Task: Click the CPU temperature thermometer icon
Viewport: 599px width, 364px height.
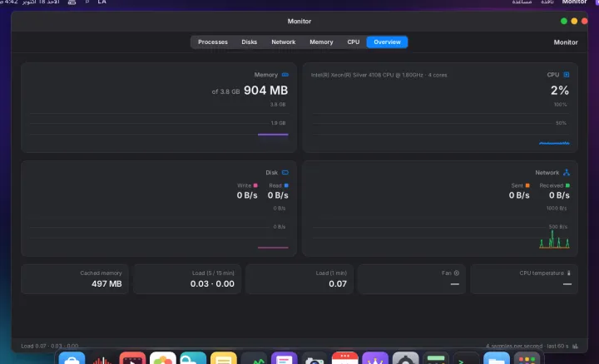Action: point(568,273)
